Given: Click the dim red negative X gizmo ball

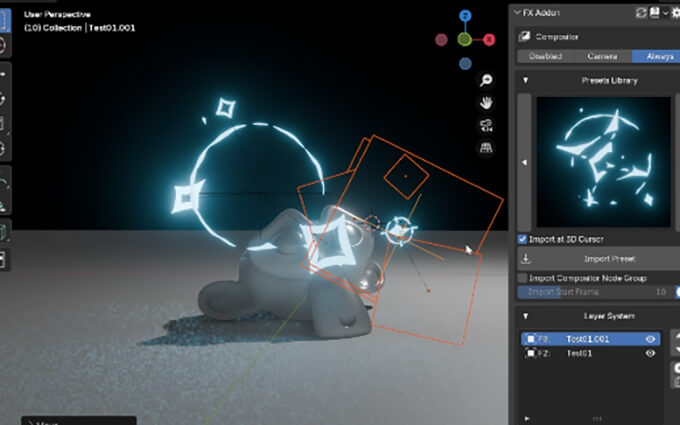Looking at the screenshot, I should tap(441, 40).
